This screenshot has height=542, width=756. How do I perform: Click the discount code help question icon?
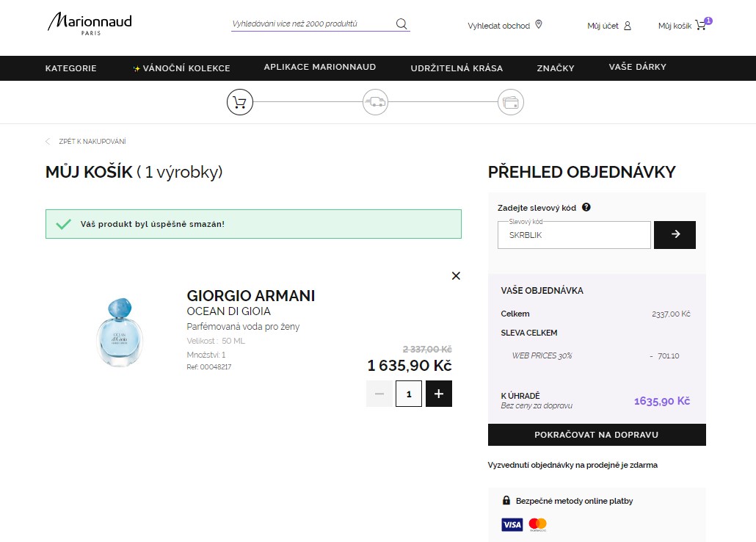click(586, 208)
